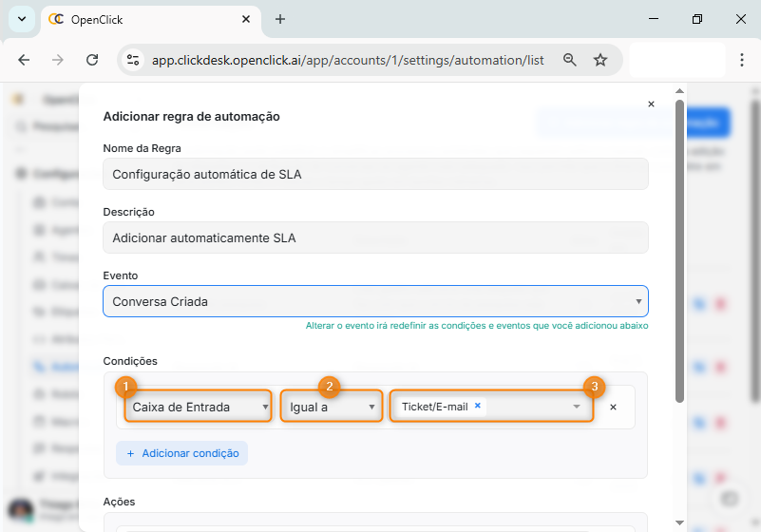Screen dimensions: 761x532
Task: Delete the condition row with the x icon
Action: 613,407
